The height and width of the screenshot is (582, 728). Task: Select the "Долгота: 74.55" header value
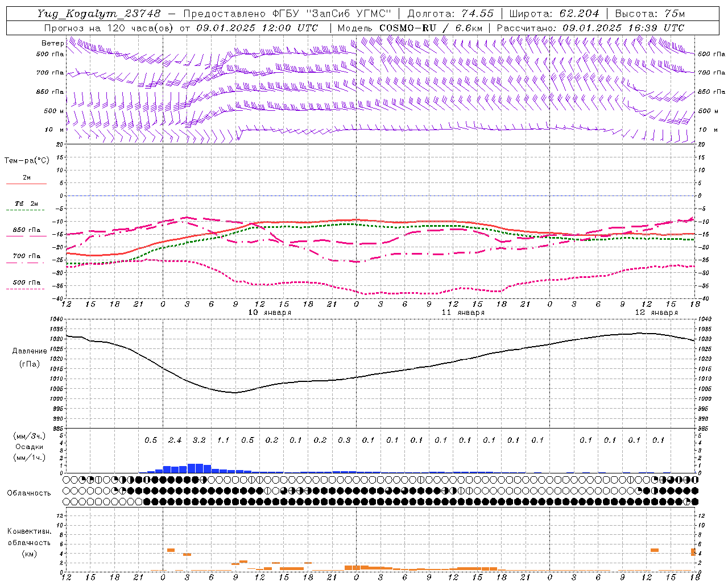point(450,14)
